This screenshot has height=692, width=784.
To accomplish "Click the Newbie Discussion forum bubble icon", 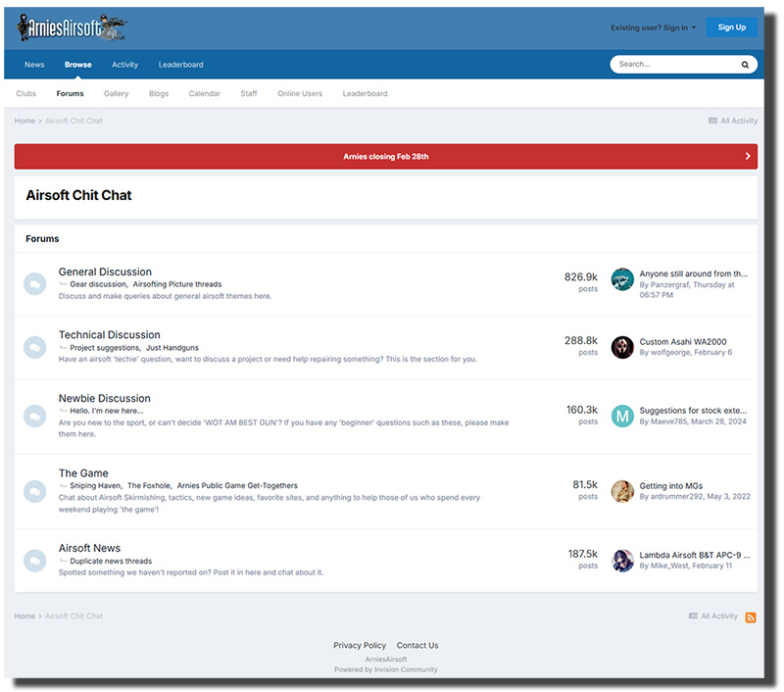I will (34, 416).
